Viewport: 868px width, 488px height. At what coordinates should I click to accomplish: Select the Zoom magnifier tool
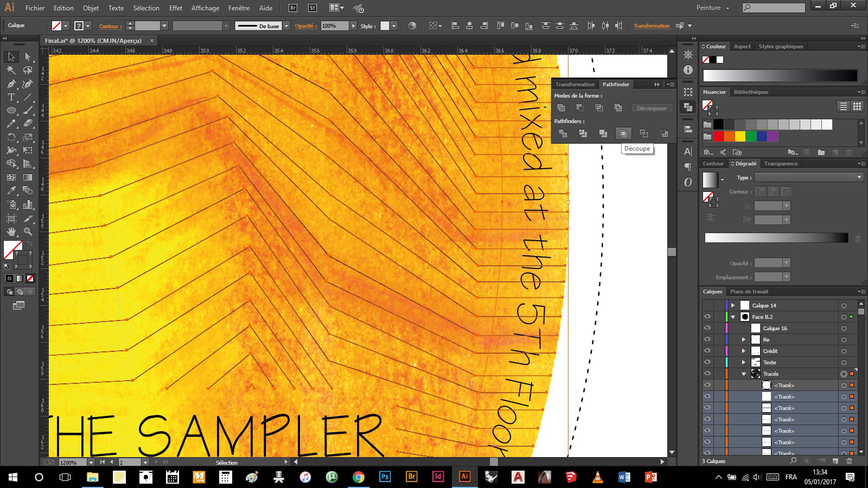point(28,231)
